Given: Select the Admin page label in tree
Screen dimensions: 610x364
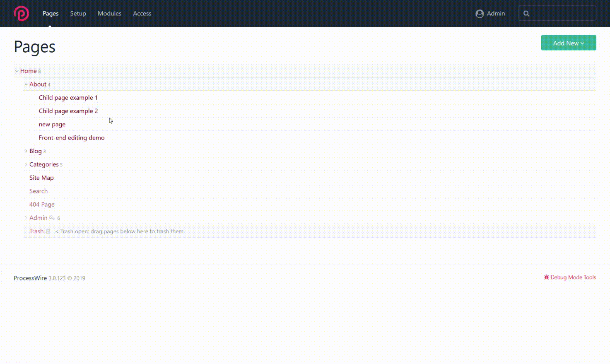Looking at the screenshot, I should (39, 218).
